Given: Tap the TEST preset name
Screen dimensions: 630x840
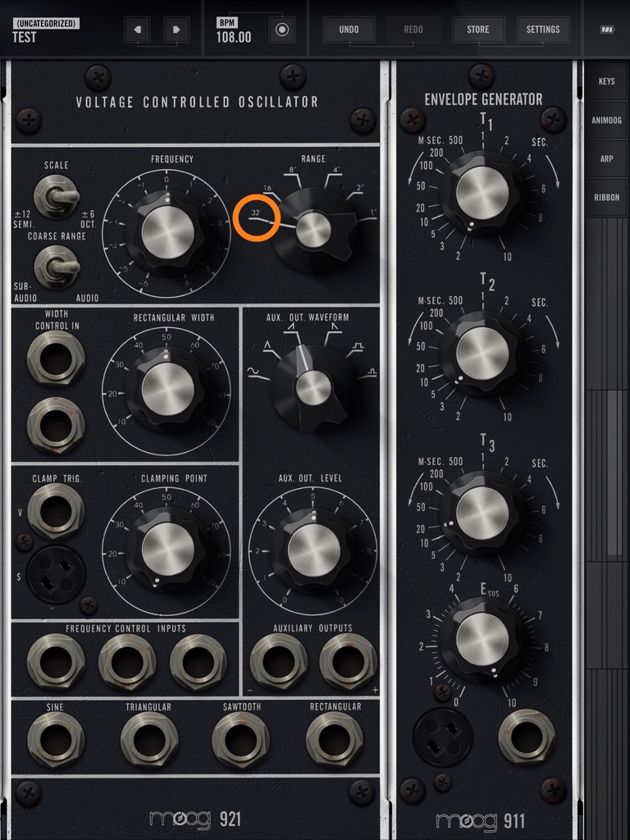Looking at the screenshot, I should click(x=25, y=38).
